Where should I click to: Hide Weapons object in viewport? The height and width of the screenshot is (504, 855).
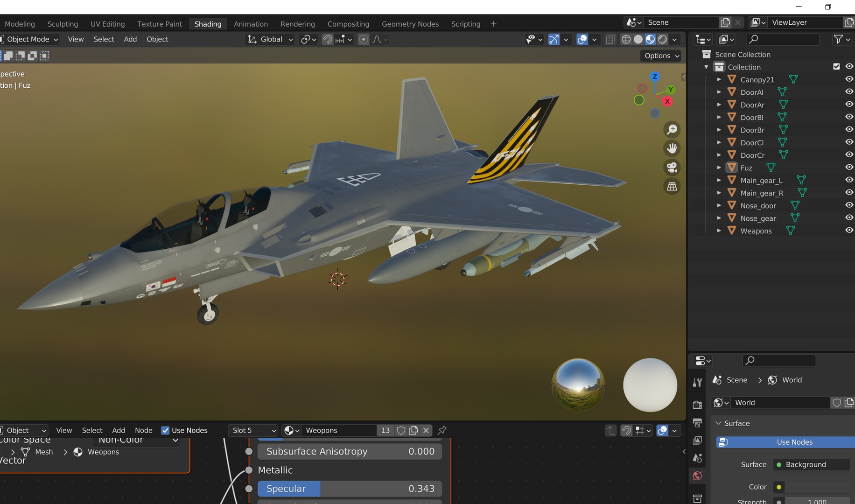coord(849,231)
